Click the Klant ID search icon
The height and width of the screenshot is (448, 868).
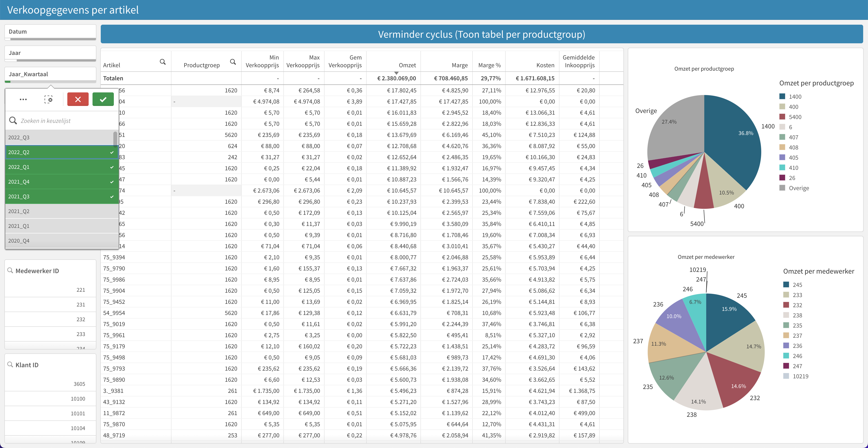pos(10,365)
